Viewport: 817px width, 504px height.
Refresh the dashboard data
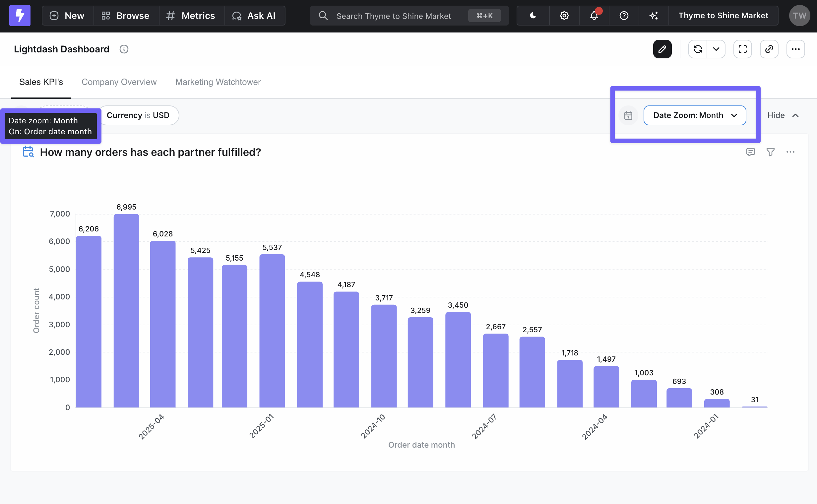pos(698,49)
